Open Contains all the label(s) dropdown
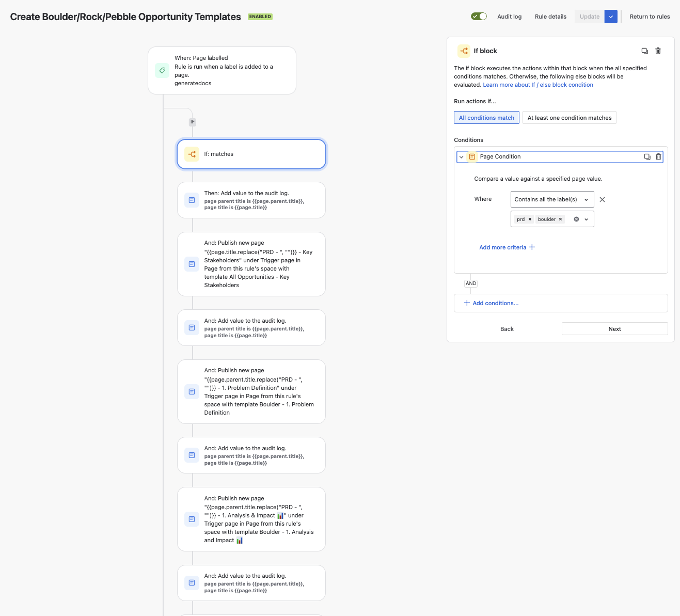Screen dimensions: 680x616 pyautogui.click(x=552, y=199)
